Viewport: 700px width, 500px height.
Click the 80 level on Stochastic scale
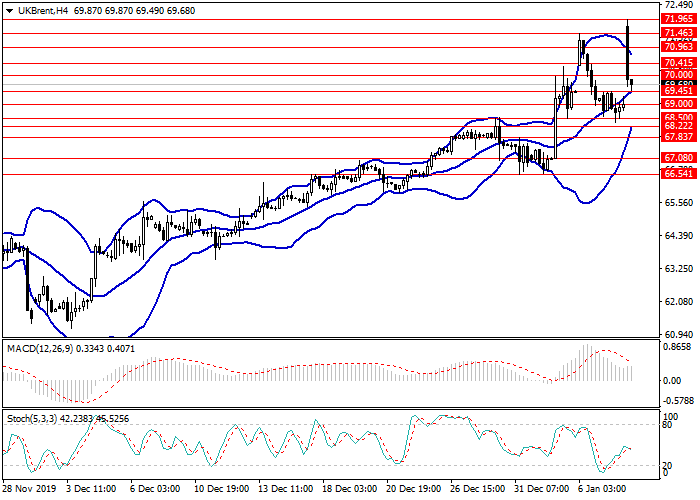tap(669, 425)
